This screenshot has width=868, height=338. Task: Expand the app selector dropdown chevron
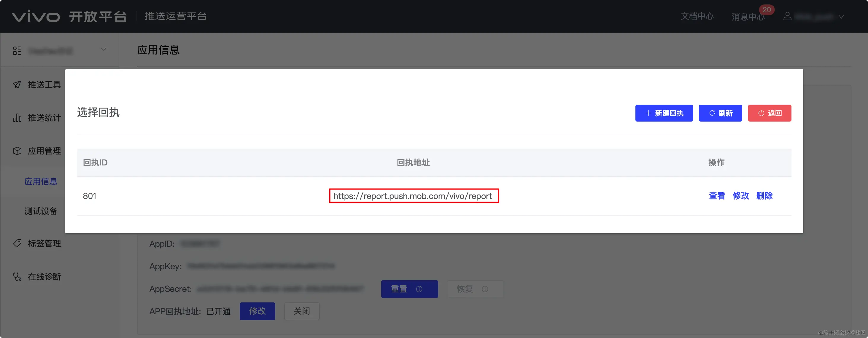point(103,50)
